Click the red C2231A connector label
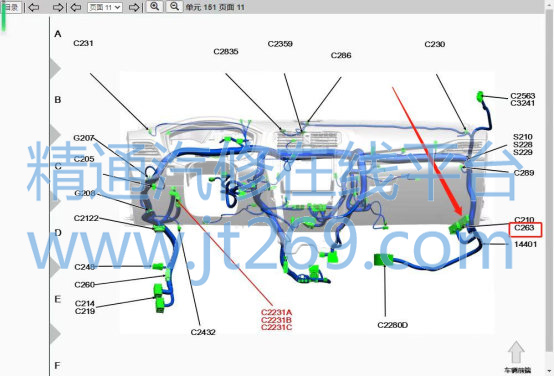The height and width of the screenshot is (376, 554). click(x=276, y=312)
